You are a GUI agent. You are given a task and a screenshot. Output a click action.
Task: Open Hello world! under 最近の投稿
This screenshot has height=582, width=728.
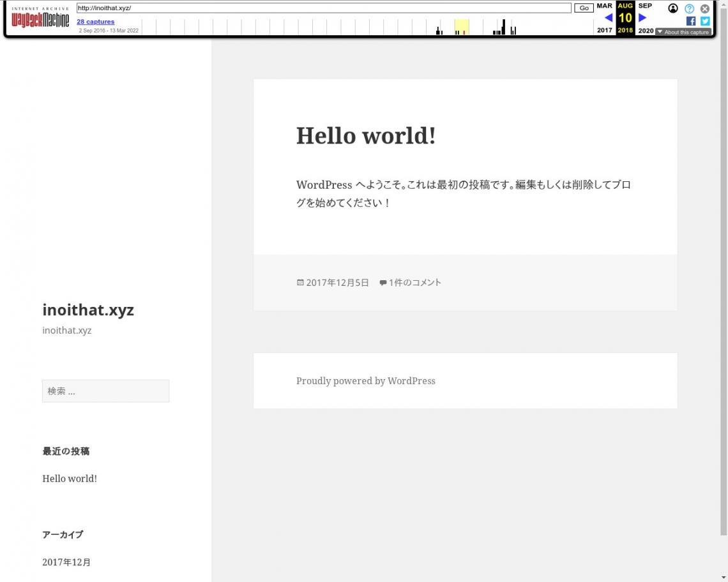click(x=70, y=479)
